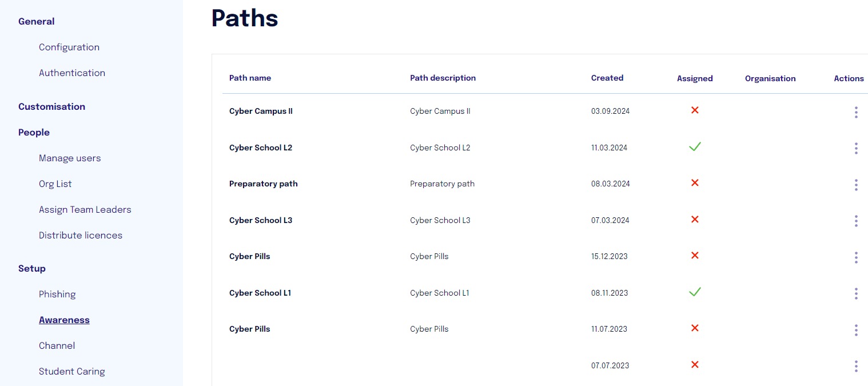
Task: Click red X for Cyber Pills 11.07.2023
Action: (695, 328)
